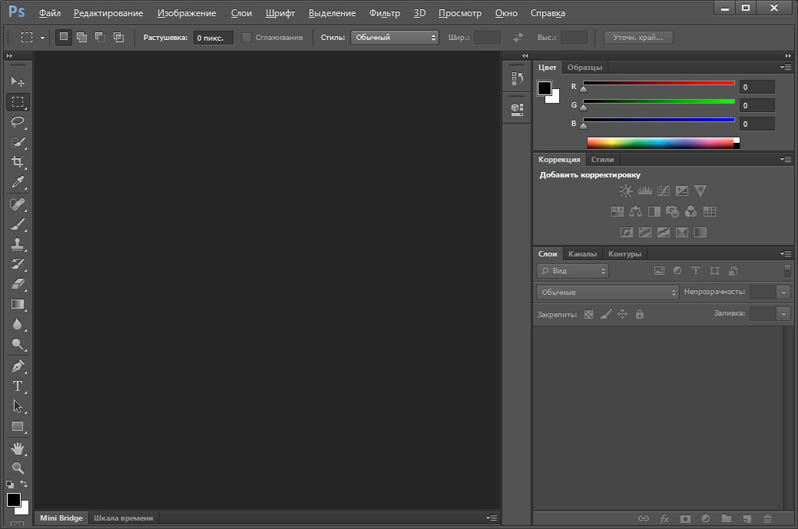Select the Hand tool
This screenshot has height=529, width=798.
pyautogui.click(x=17, y=448)
